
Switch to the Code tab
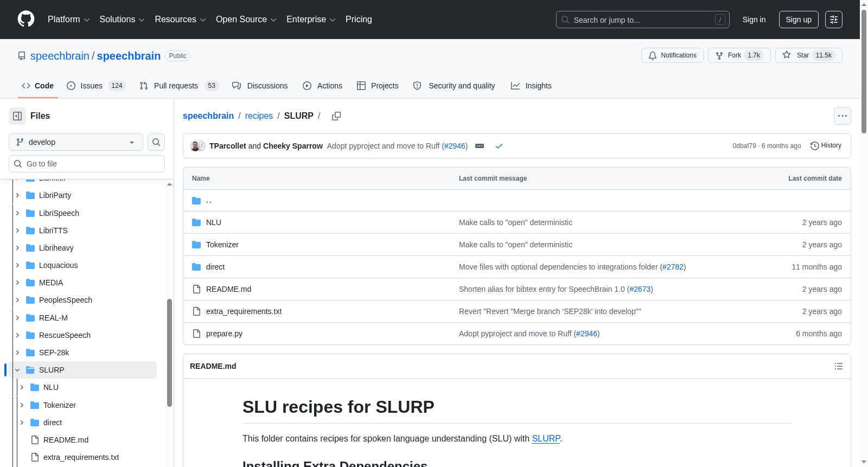coord(38,86)
